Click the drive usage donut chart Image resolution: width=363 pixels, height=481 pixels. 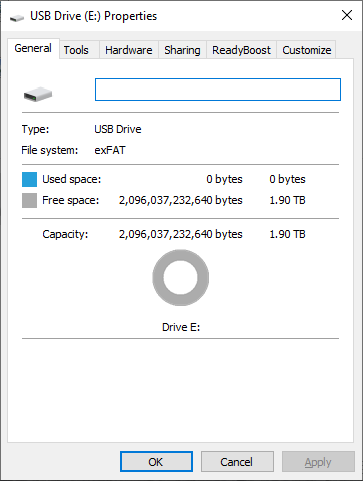coord(181,278)
